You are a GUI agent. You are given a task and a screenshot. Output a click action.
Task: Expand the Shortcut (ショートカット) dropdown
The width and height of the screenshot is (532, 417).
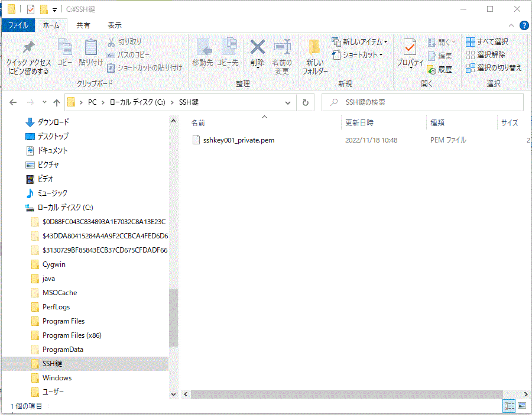[358, 55]
